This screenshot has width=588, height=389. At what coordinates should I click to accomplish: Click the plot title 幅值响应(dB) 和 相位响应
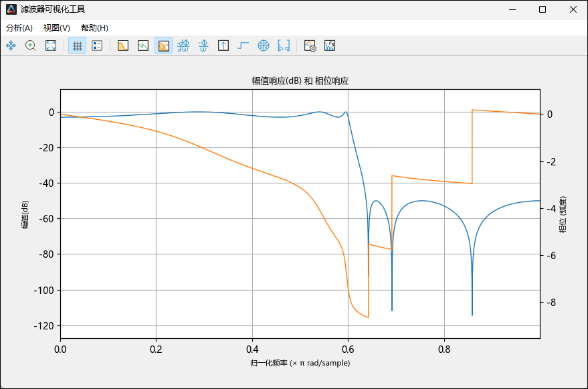pyautogui.click(x=300, y=80)
